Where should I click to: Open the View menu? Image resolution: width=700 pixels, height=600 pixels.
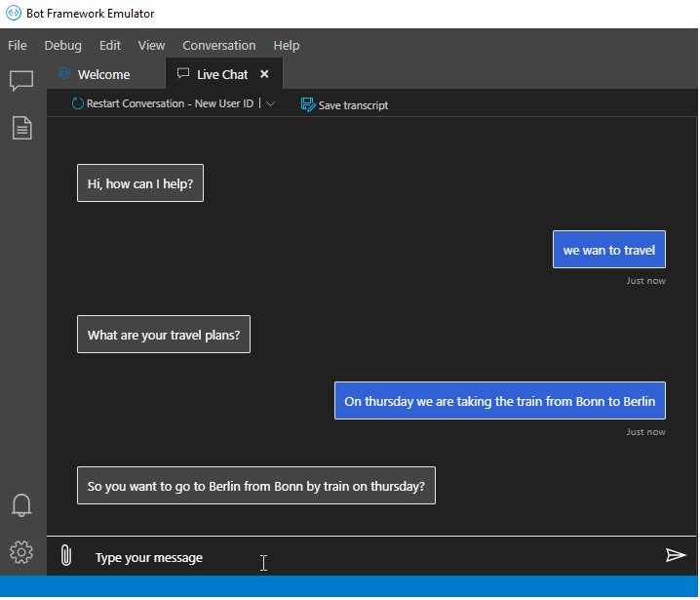click(151, 46)
